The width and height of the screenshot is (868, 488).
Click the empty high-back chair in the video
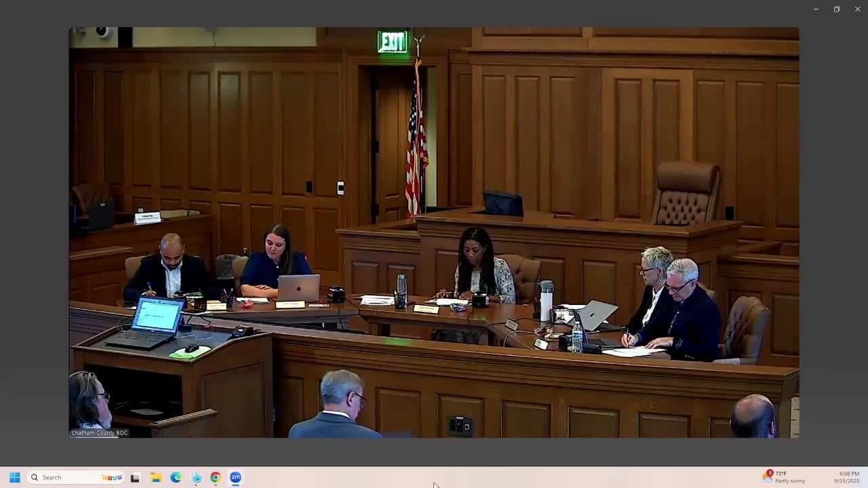pos(686,193)
